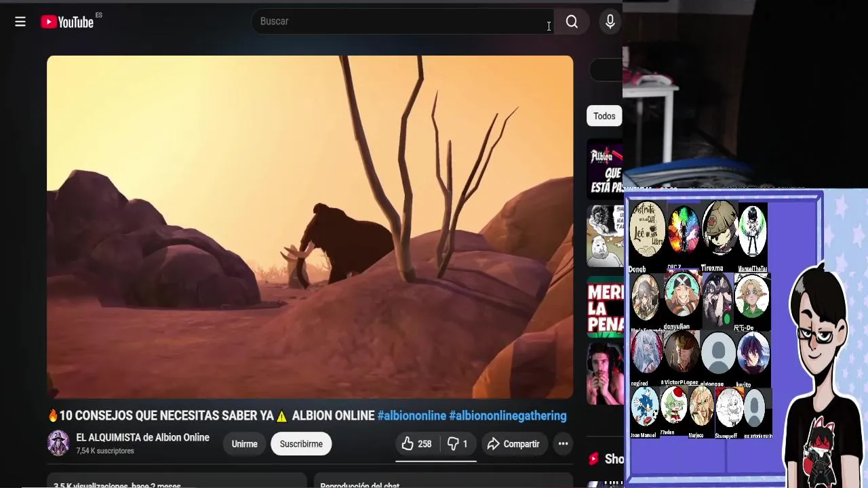Join the channel with Unirme button
Image resolution: width=868 pixels, height=488 pixels.
pyautogui.click(x=245, y=444)
